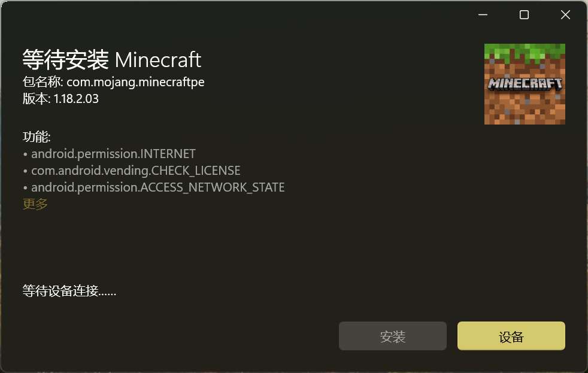This screenshot has height=373, width=588.
Task: Minimize the installer window
Action: coord(483,15)
